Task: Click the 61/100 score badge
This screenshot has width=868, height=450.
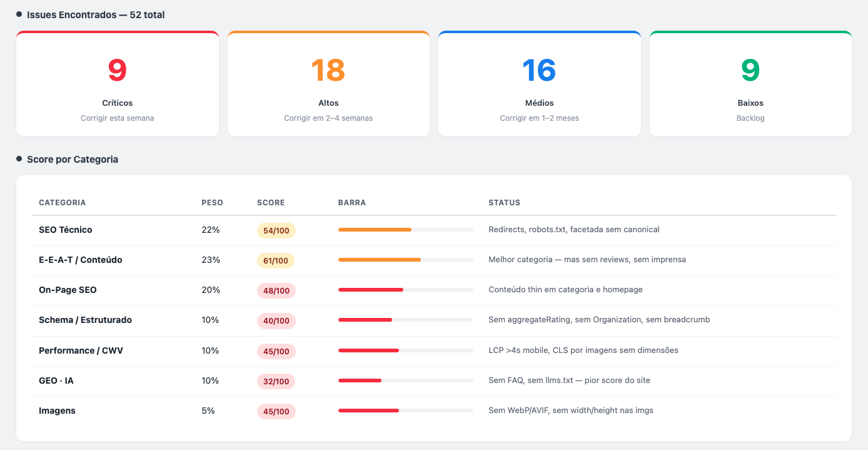Action: [x=276, y=261]
